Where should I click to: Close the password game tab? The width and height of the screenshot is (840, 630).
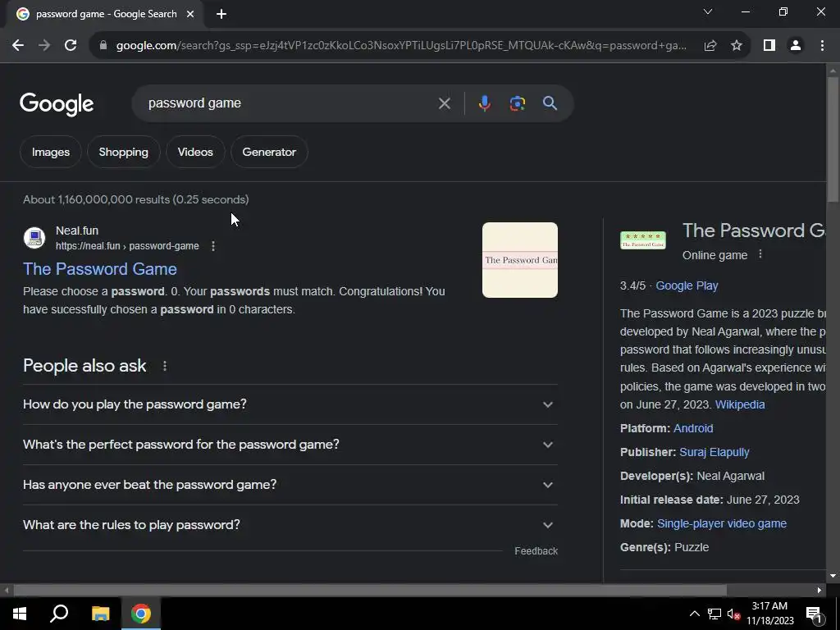click(190, 14)
